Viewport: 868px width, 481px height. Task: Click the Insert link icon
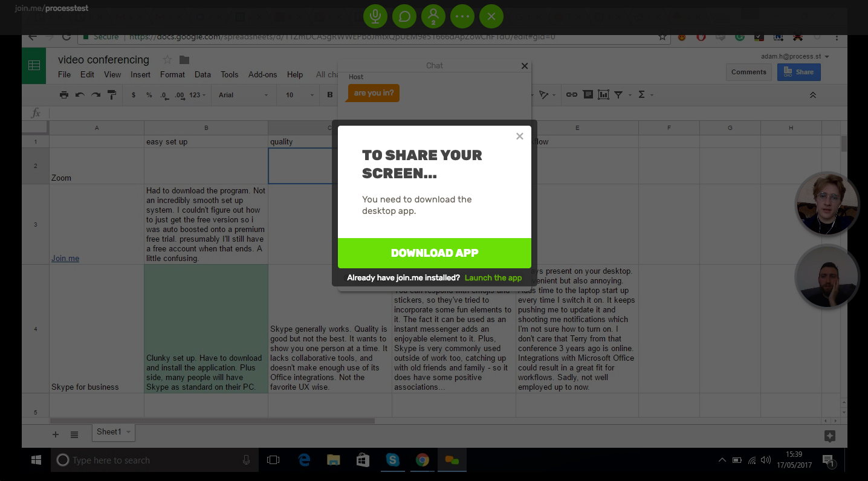click(x=571, y=95)
